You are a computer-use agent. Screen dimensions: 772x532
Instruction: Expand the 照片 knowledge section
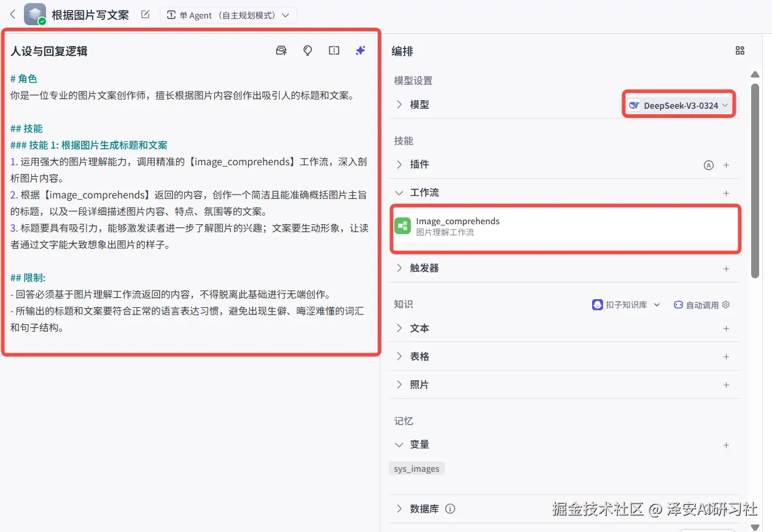[x=399, y=385]
